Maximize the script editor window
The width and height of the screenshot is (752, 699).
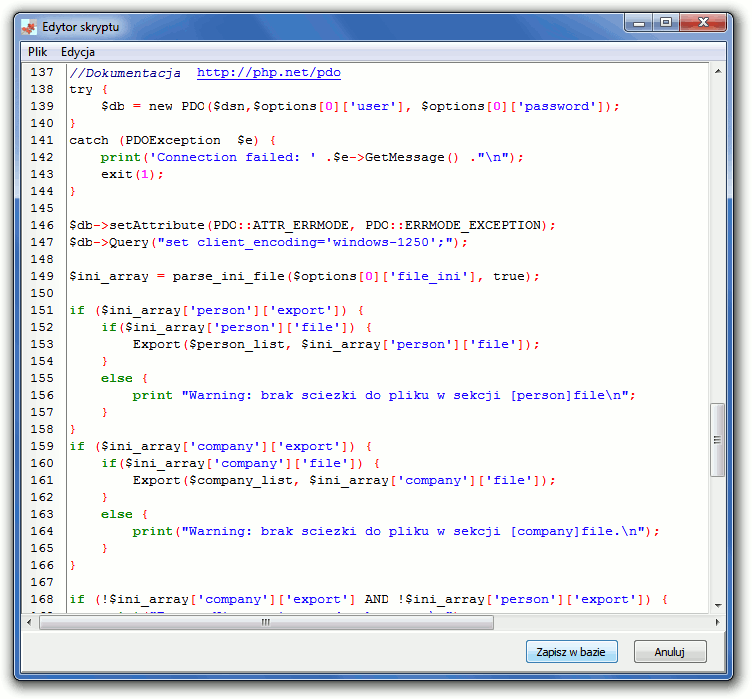tap(667, 21)
